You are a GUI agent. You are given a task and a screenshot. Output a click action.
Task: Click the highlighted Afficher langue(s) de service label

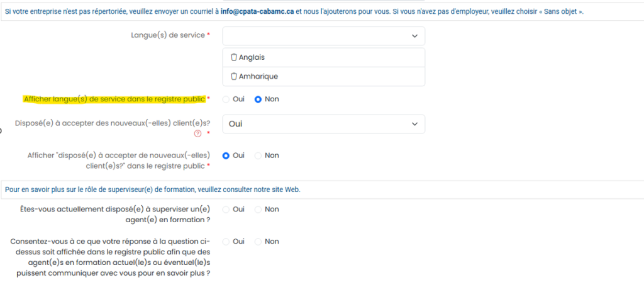tap(114, 99)
